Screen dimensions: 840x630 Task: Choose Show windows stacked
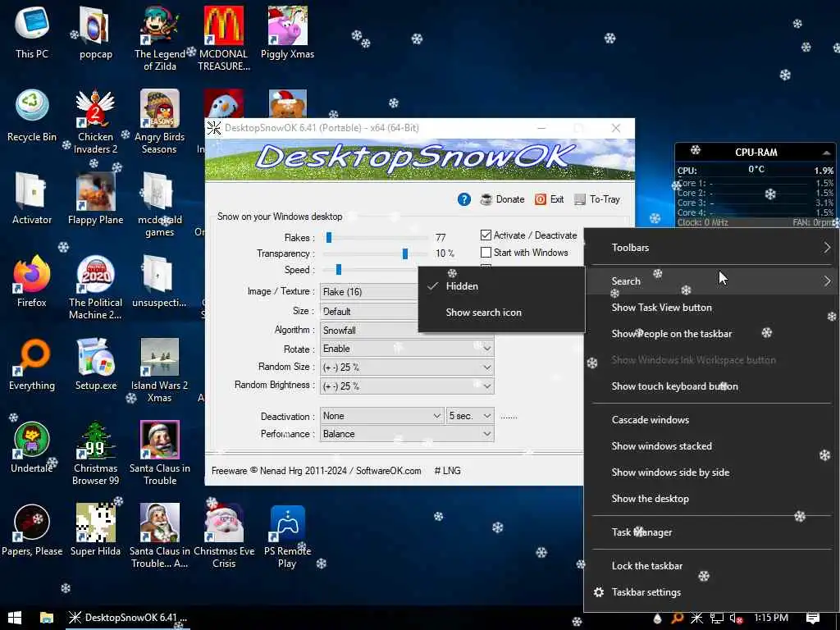(712, 446)
